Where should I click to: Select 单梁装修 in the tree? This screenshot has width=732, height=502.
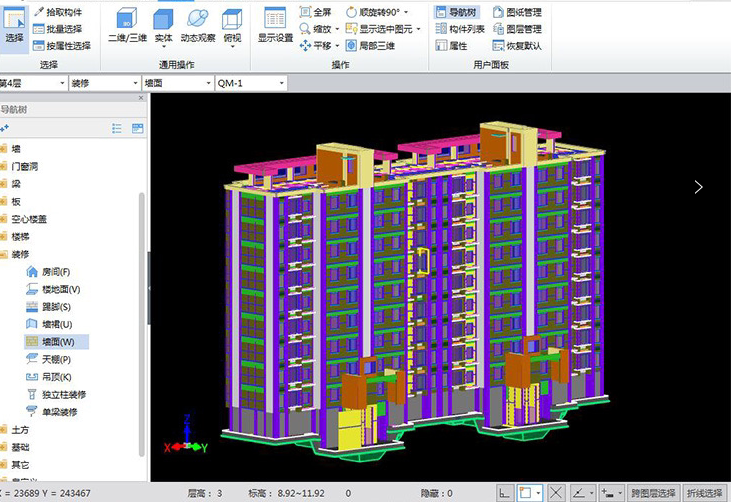click(x=52, y=412)
